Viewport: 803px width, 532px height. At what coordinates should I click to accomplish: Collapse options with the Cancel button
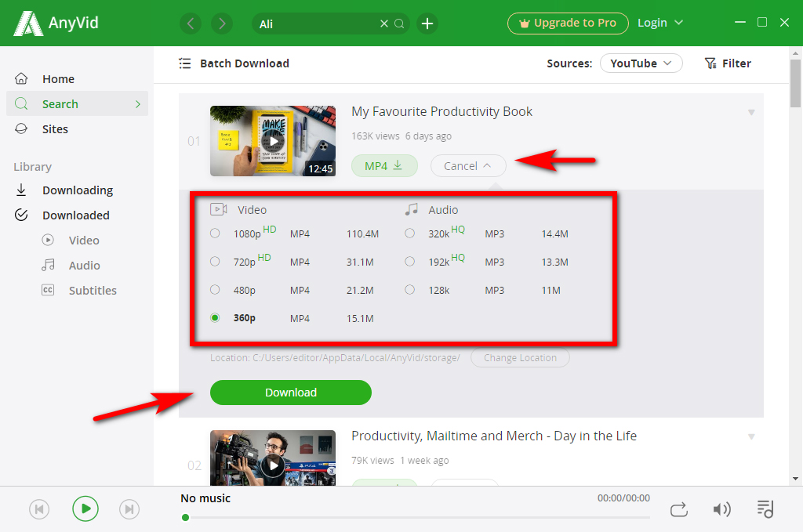468,166
